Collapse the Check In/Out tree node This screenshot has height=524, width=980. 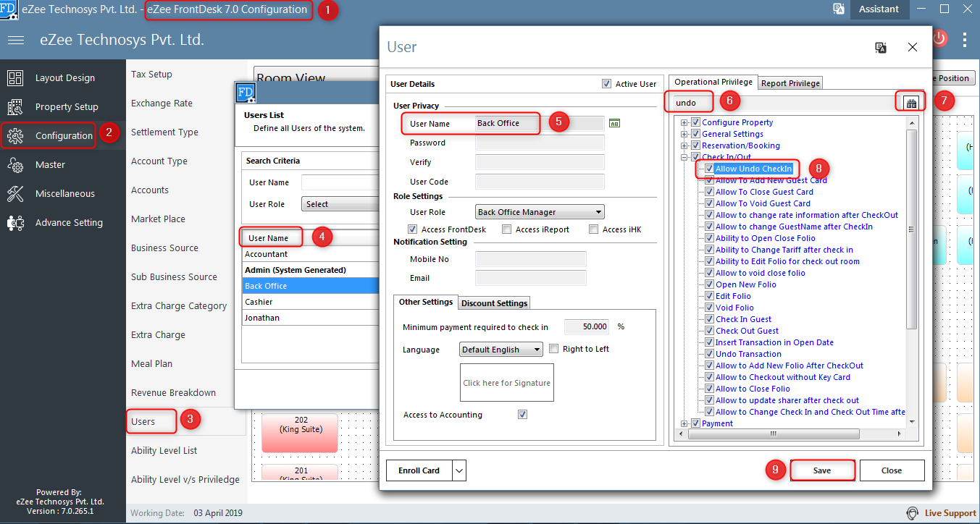[684, 157]
